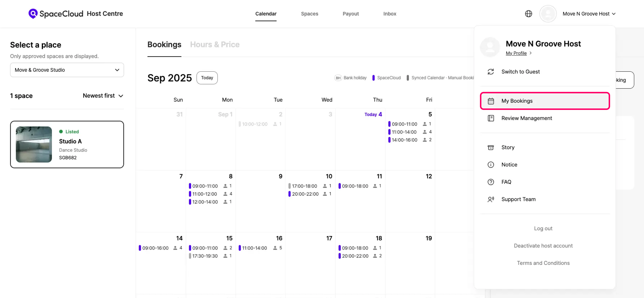
Task: Click the Log out link
Action: point(543,228)
